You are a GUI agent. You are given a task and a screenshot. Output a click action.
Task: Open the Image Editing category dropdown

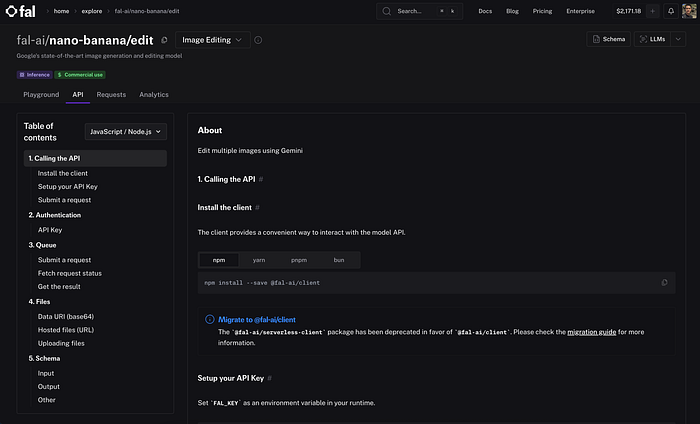[x=212, y=40]
